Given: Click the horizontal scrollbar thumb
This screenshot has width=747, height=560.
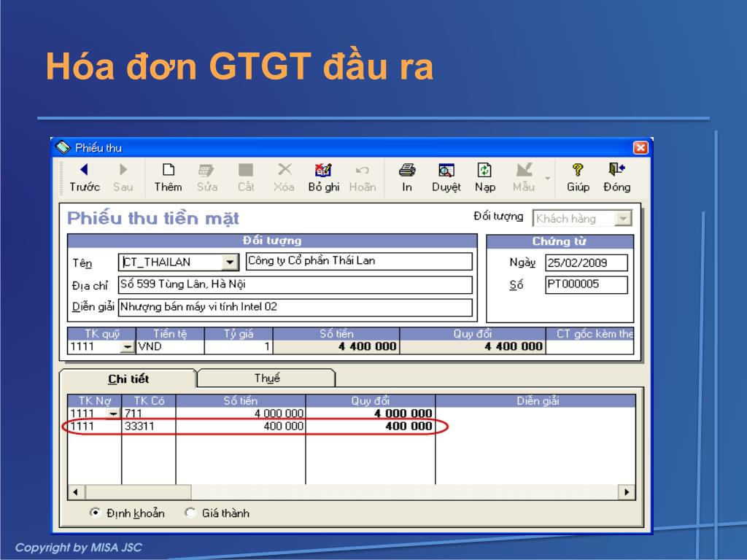Looking at the screenshot, I should [138, 492].
